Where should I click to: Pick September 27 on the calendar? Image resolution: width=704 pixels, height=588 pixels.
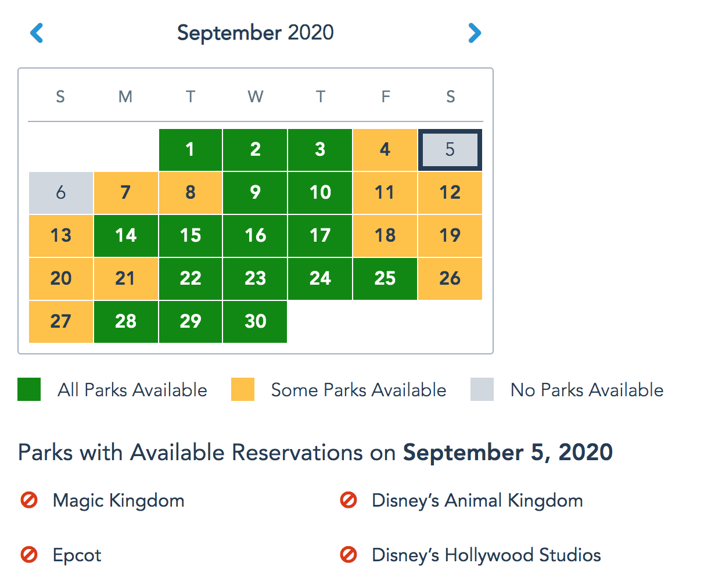[61, 321]
